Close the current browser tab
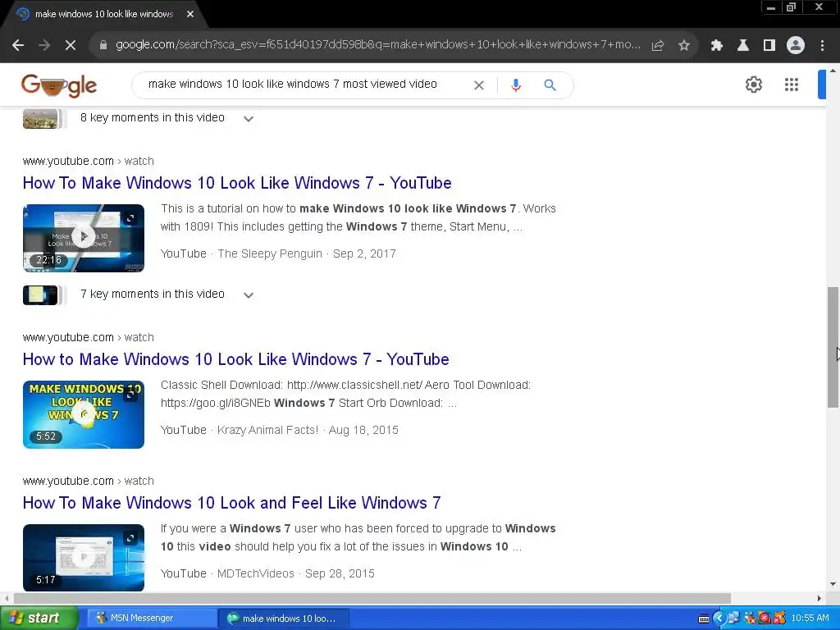The image size is (840, 630). coord(190,14)
